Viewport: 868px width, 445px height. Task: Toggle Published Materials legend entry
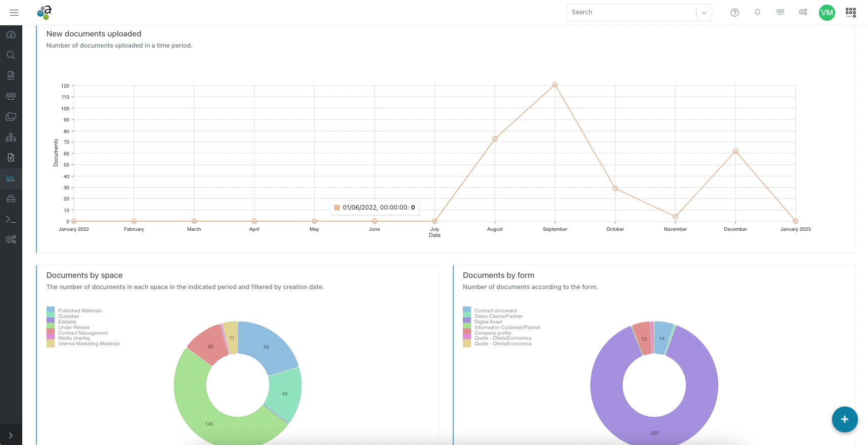coord(80,311)
